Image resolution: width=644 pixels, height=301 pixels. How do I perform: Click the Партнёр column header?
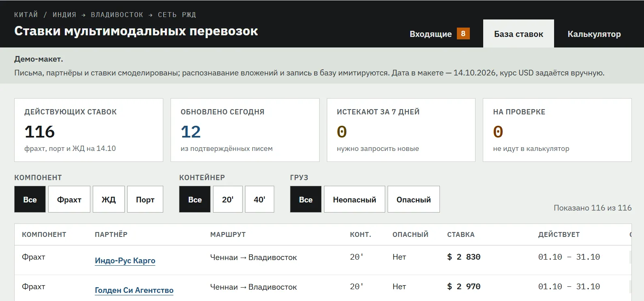point(111,234)
